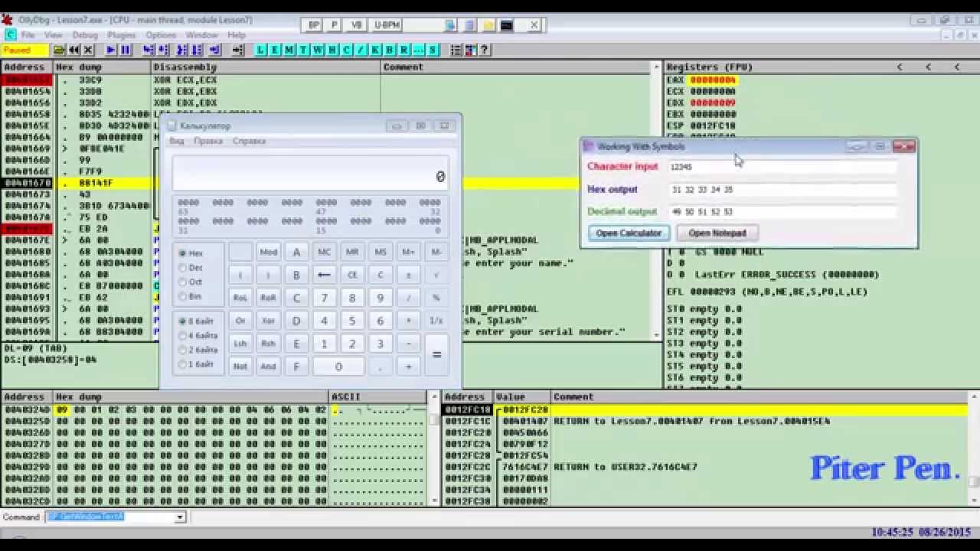Open the View menu in OllyDbg
This screenshot has width=980, height=551.
coord(54,35)
